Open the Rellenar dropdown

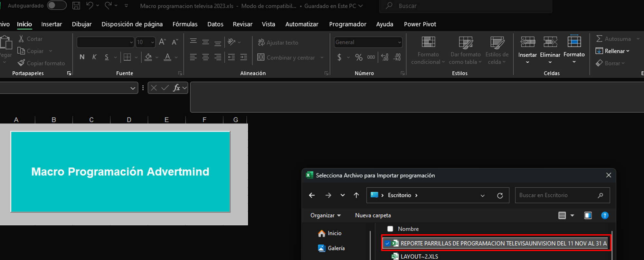[613, 51]
